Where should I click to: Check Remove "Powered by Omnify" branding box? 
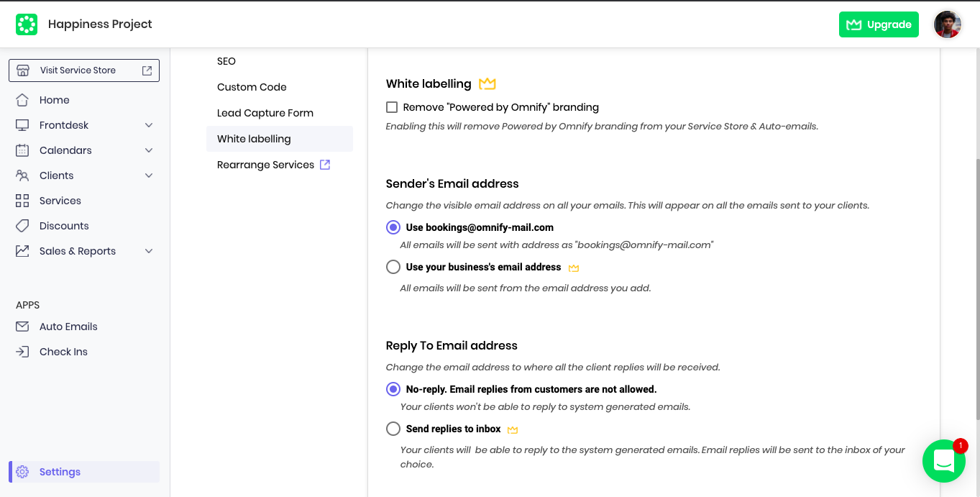click(x=392, y=107)
